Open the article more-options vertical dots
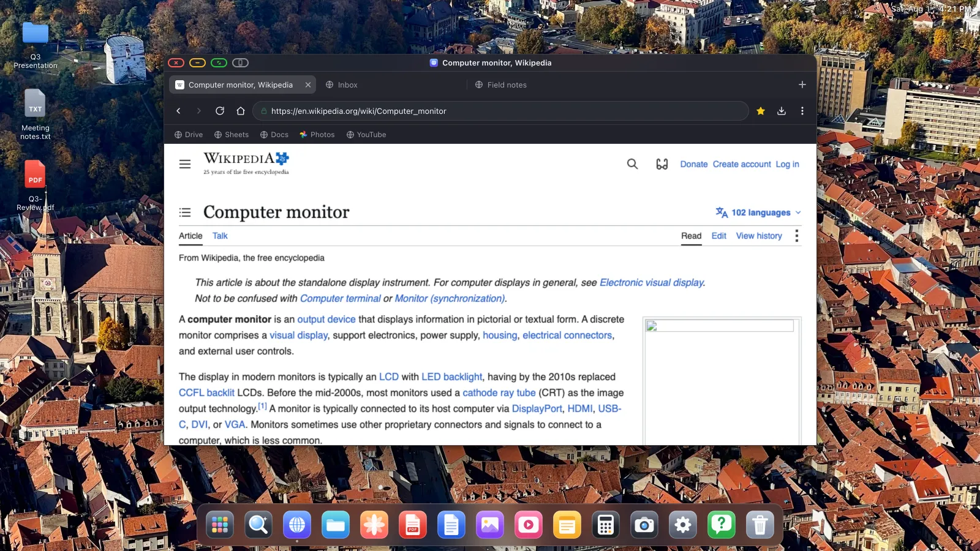This screenshot has width=980, height=551. coord(797,236)
